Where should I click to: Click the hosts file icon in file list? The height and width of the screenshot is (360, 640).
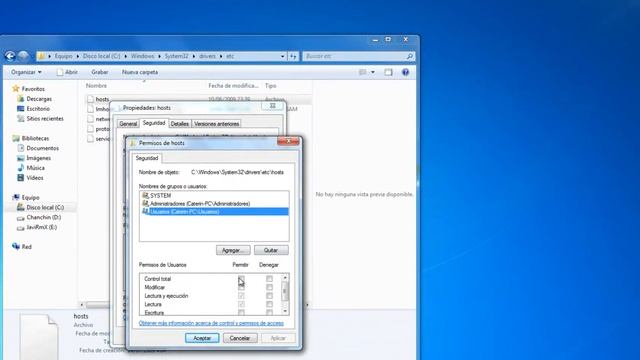tap(90, 99)
